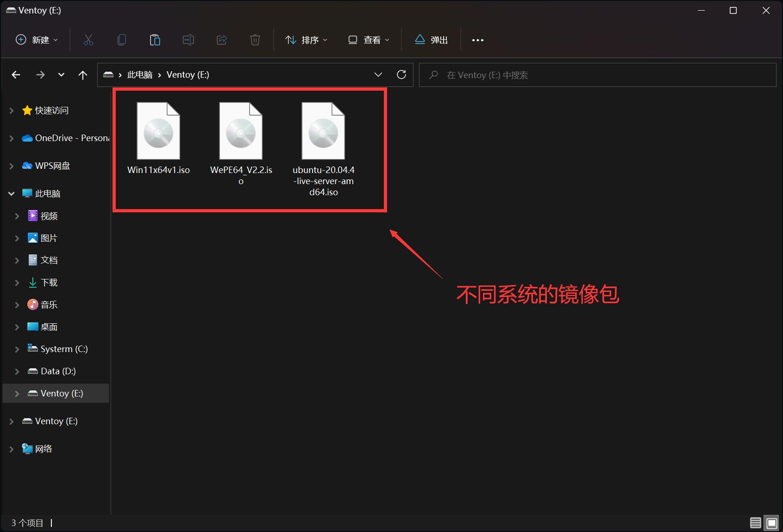Click the Share icon in the toolbar
Image resolution: width=783 pixels, height=532 pixels.
[x=221, y=40]
